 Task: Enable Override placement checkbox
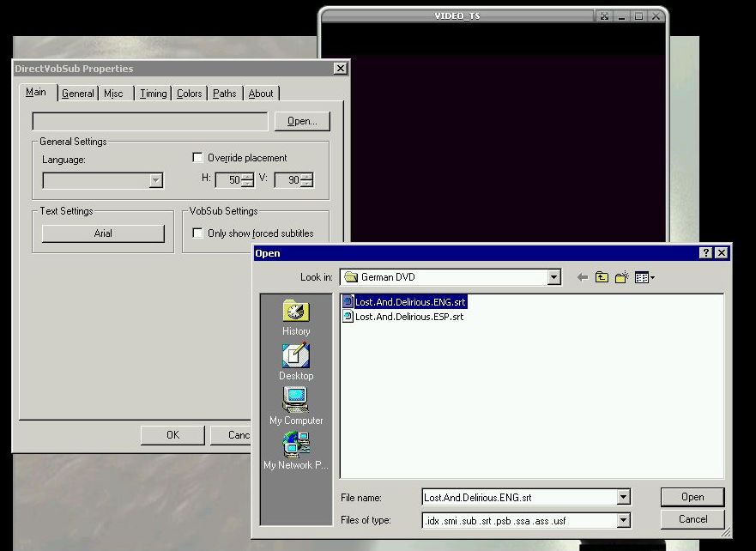pyautogui.click(x=198, y=158)
